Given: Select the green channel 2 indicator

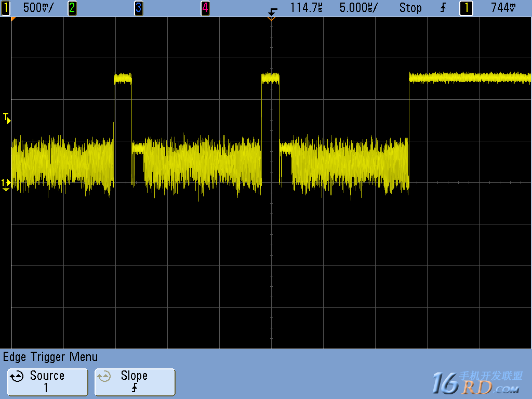Looking at the screenshot, I should [x=72, y=8].
